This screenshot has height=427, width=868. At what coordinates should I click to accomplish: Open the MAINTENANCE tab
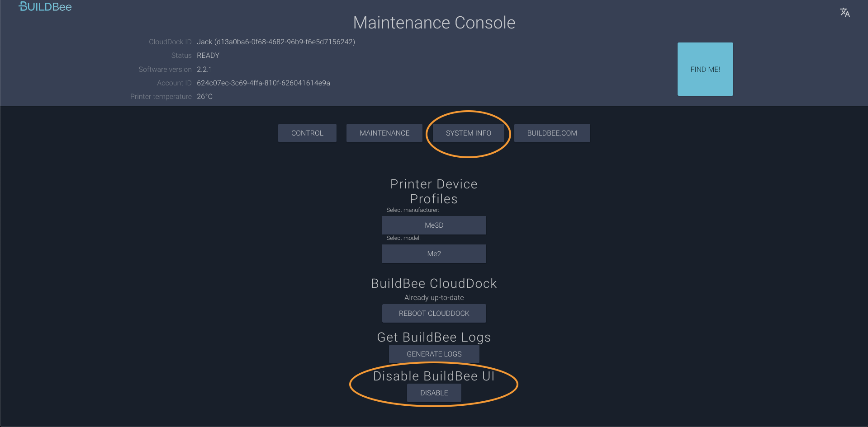click(384, 133)
